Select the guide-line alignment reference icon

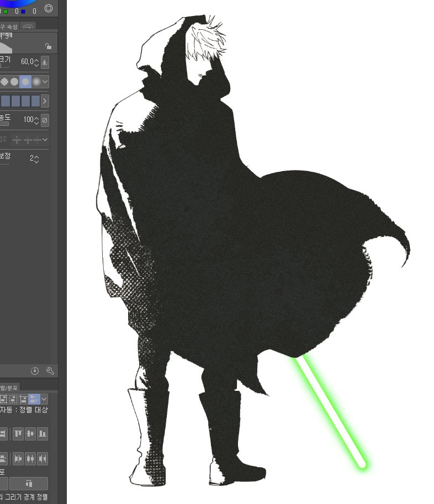(24, 399)
